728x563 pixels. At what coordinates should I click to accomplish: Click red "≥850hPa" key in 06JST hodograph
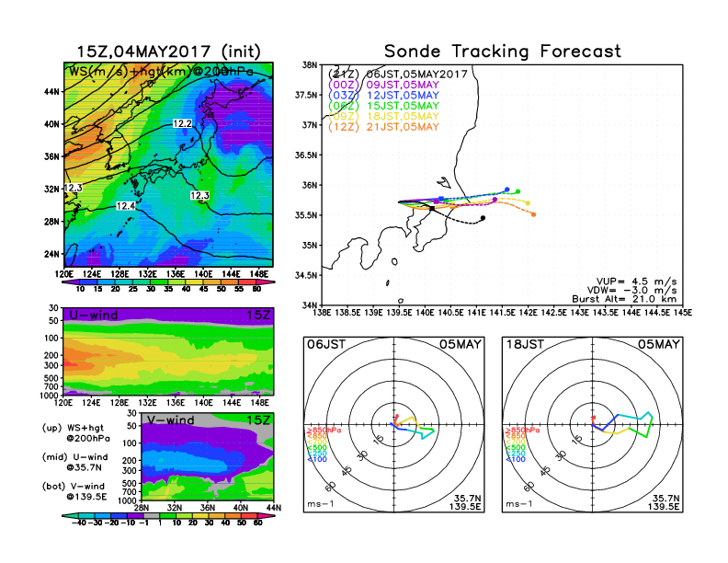click(x=324, y=431)
